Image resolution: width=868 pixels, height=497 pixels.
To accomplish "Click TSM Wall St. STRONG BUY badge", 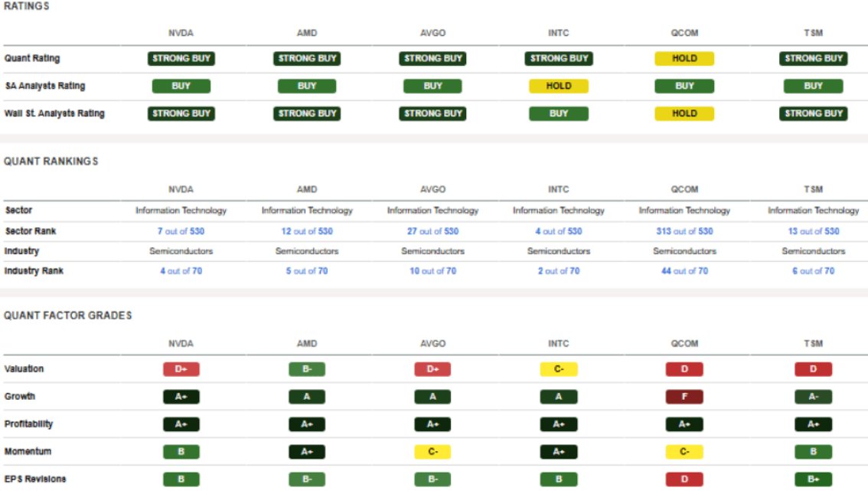I will (x=813, y=113).
